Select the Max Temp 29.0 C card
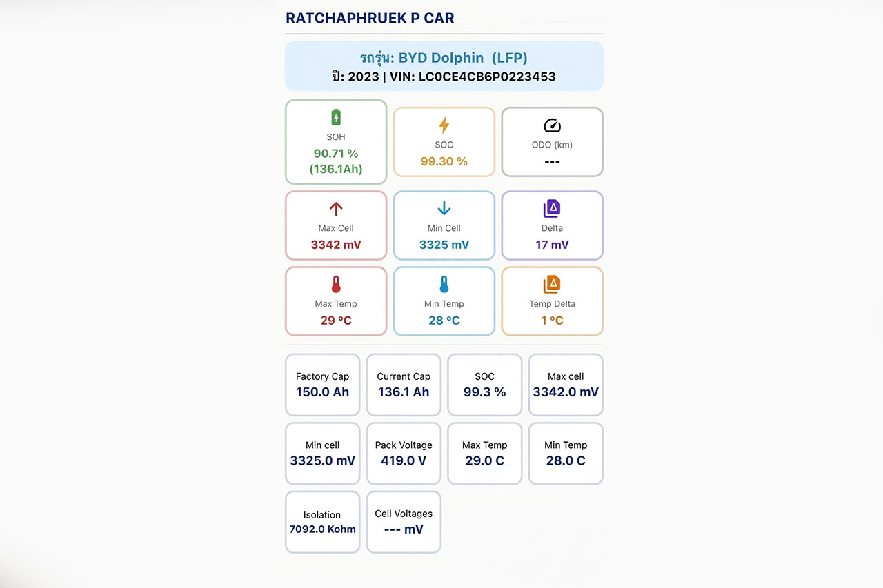The image size is (883, 588). (x=485, y=454)
